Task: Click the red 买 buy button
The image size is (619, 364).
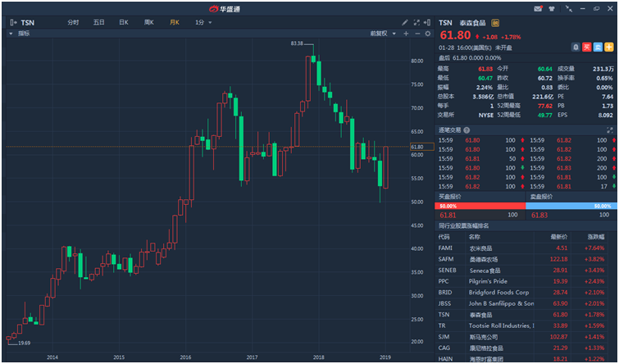Action: click(x=587, y=48)
